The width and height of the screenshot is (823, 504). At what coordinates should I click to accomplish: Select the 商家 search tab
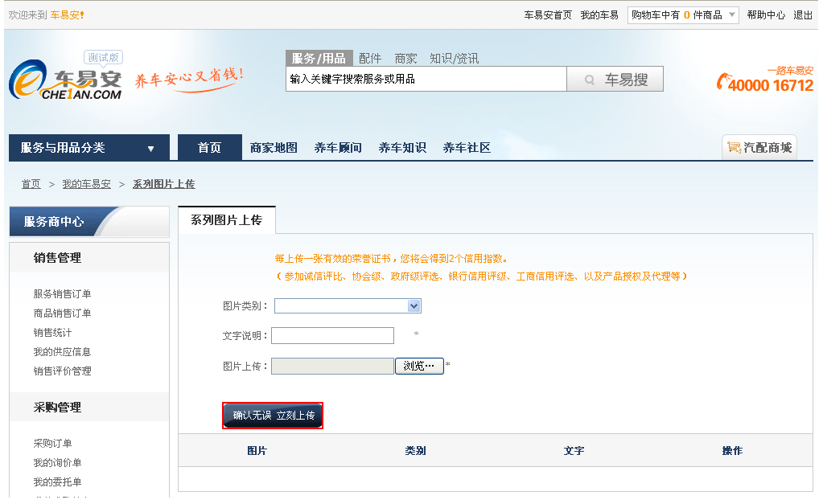point(405,58)
